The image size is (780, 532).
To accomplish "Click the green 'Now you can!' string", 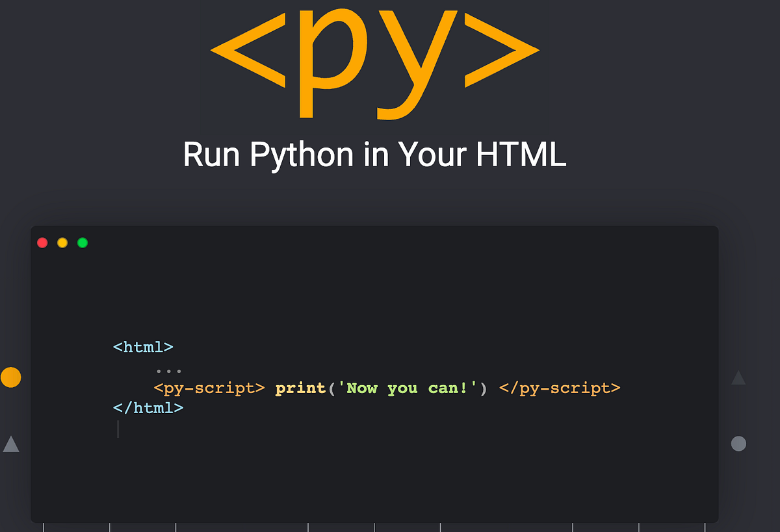I will (x=408, y=388).
